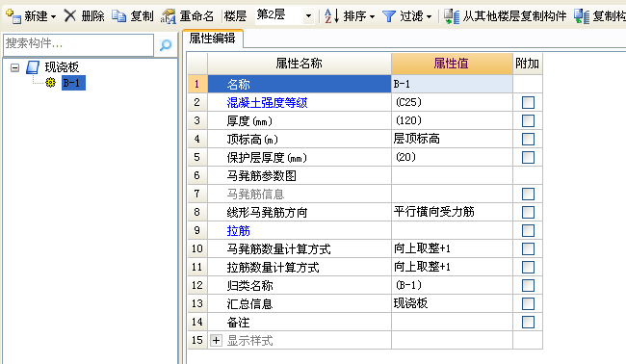Toggle 附加 checkbox for 顶标高(m)
This screenshot has width=626, height=364.
[528, 139]
